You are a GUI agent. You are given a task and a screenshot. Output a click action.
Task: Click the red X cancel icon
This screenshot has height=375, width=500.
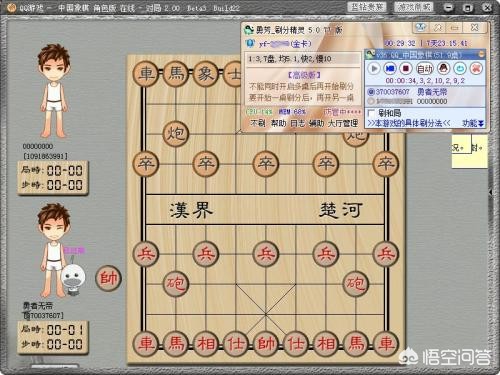(476, 69)
